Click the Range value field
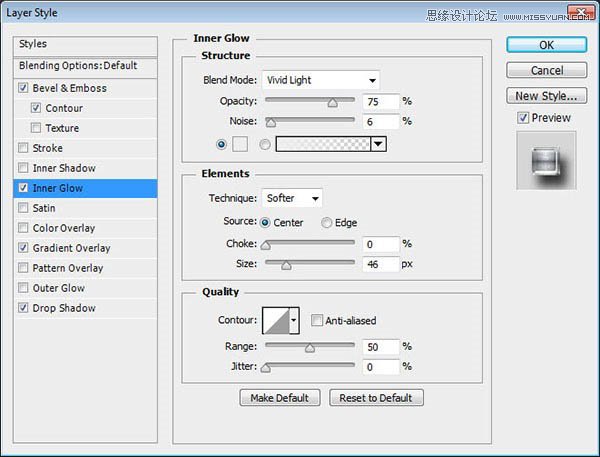The width and height of the screenshot is (600, 457). point(381,347)
